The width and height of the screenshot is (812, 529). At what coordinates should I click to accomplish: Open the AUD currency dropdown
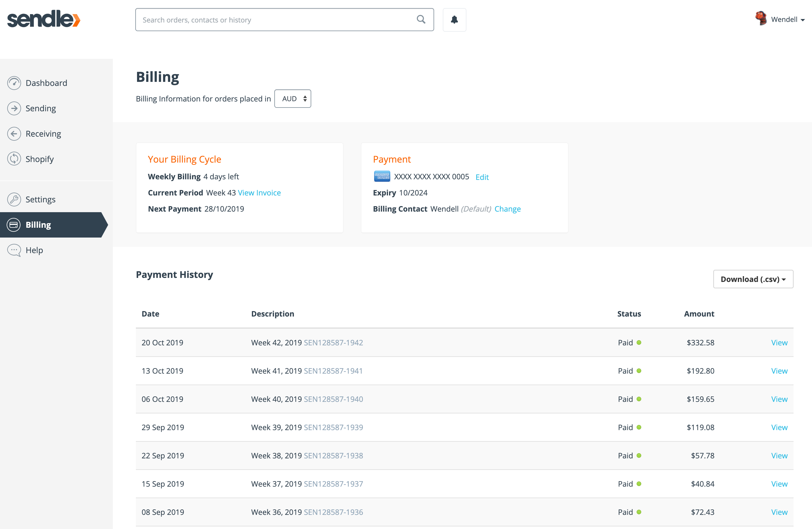coord(293,99)
